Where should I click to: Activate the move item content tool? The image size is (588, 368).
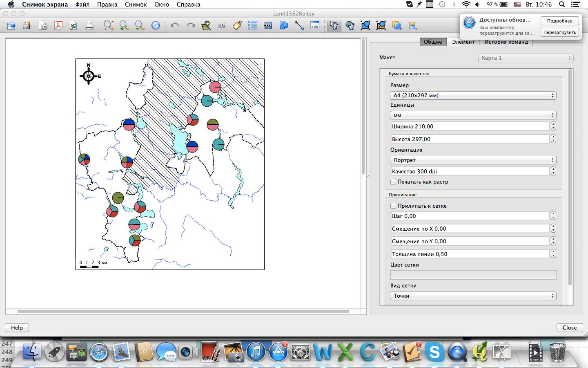coord(350,26)
